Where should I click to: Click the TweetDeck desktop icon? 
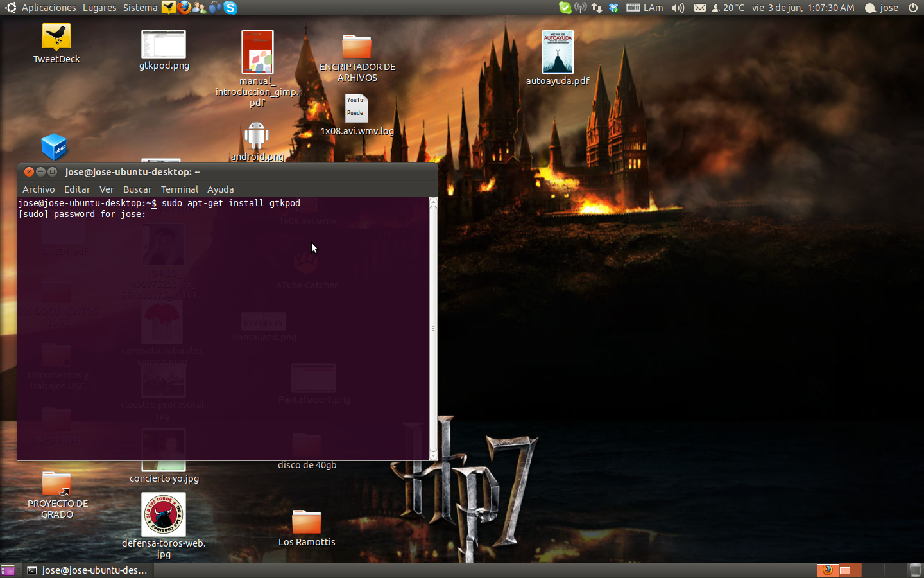point(56,37)
